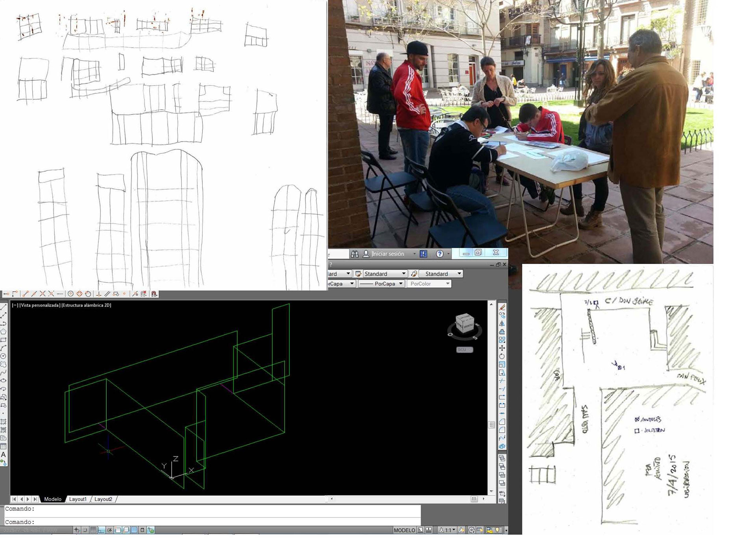
Task: Toggle the MODELO space button
Action: pyautogui.click(x=404, y=530)
